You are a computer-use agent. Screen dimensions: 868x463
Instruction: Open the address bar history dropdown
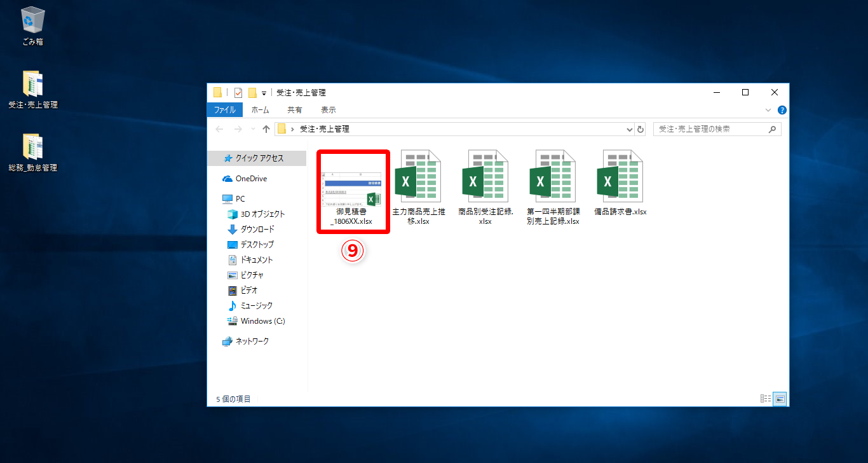(630, 129)
